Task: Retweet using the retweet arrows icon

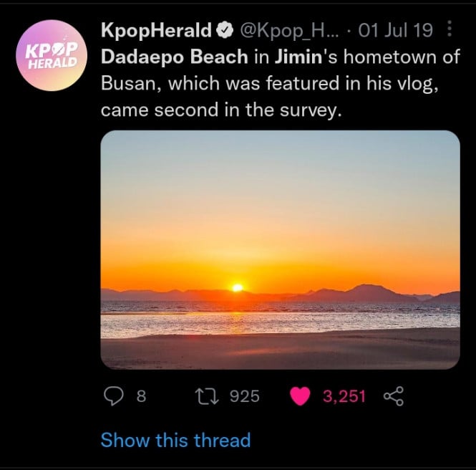Action: [x=207, y=396]
